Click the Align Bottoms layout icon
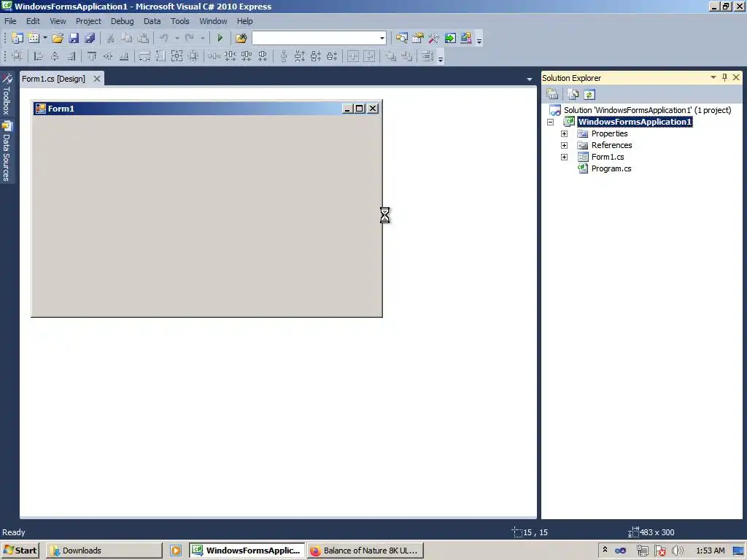This screenshot has width=747, height=560. (124, 56)
